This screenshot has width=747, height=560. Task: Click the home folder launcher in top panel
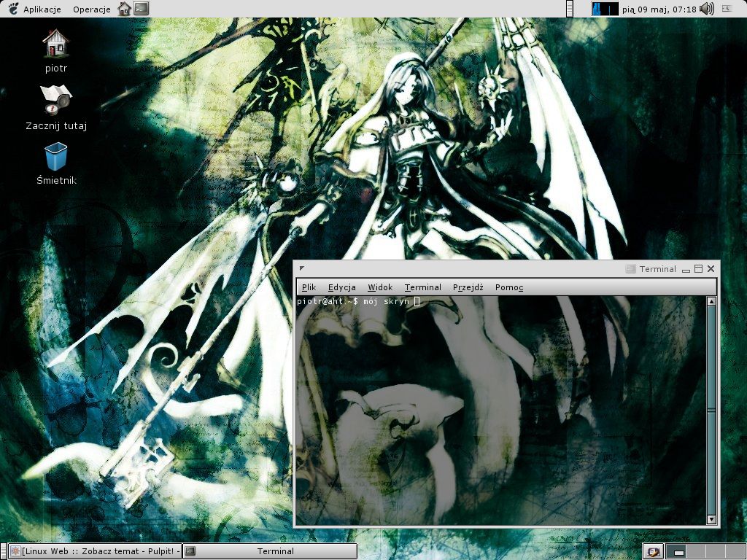[124, 9]
